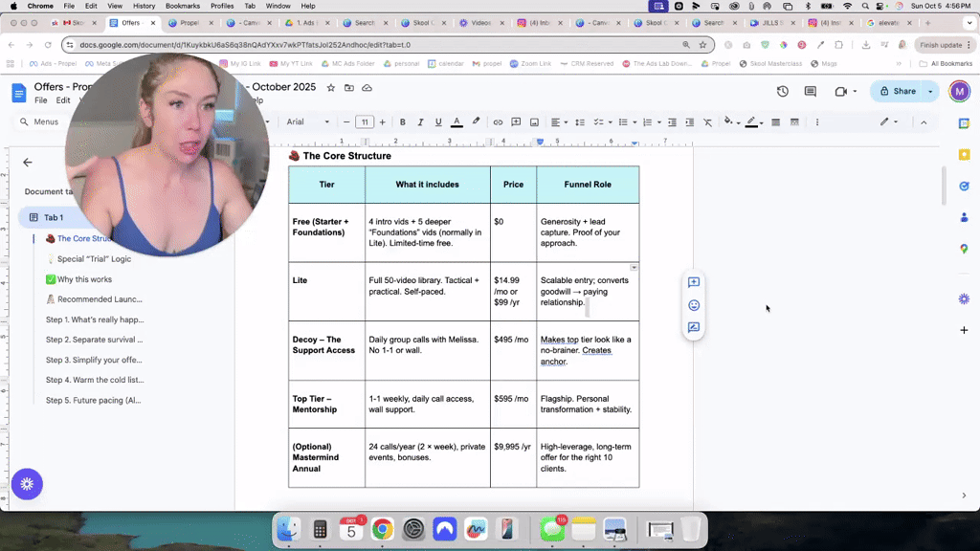Open the comments history icon

811,91
